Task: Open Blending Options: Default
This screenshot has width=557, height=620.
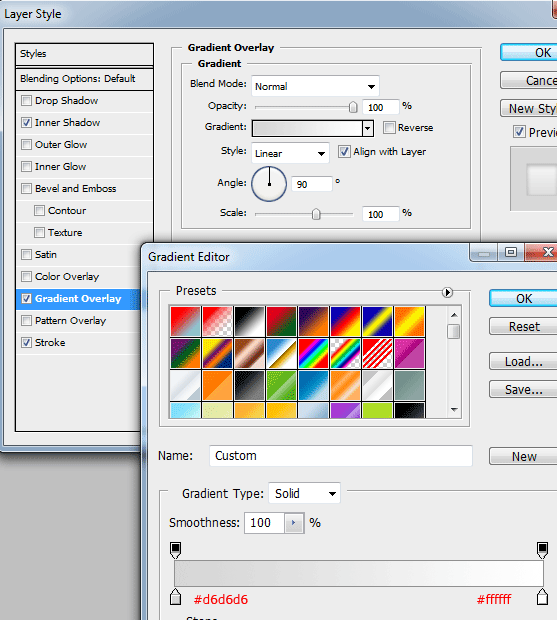Action: (x=84, y=79)
